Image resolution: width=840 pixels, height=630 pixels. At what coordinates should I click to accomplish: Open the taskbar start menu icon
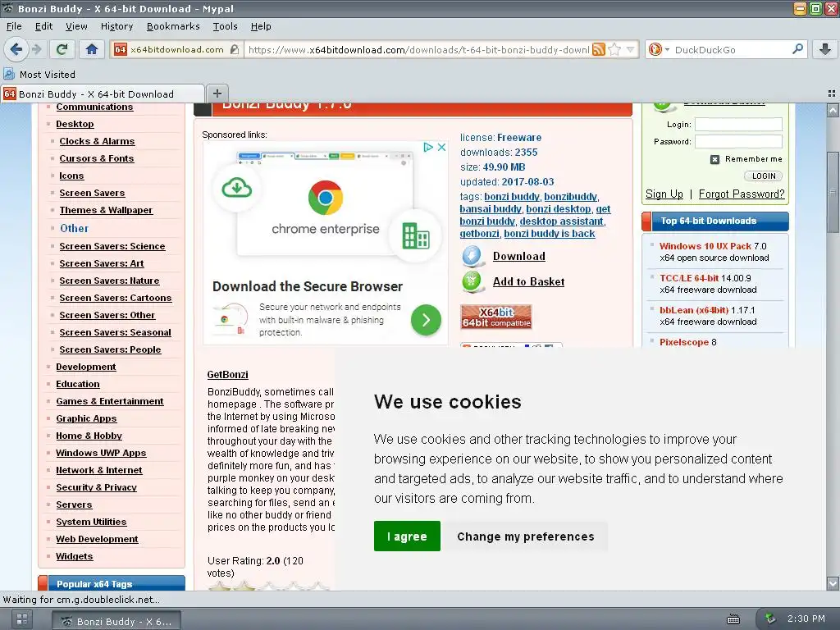coord(21,620)
